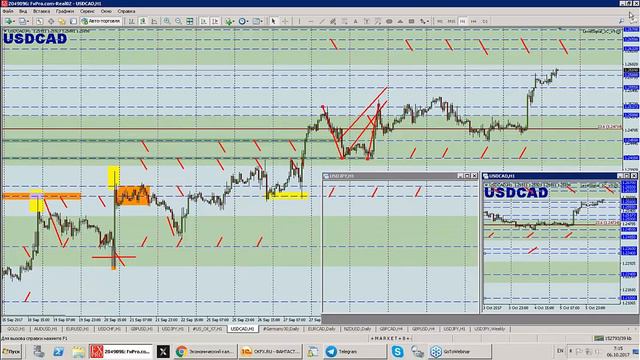
Task: Open the templates dropdown
Action: coord(258,21)
